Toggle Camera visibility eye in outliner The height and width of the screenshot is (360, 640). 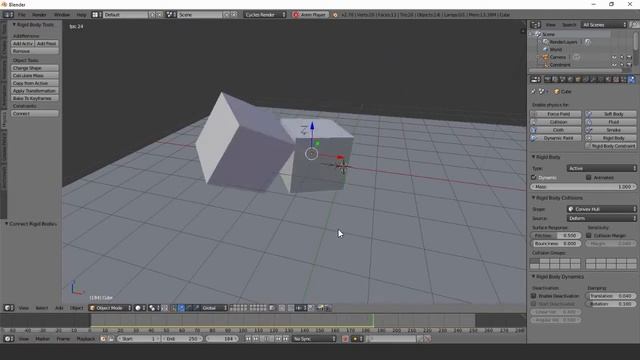(614, 57)
